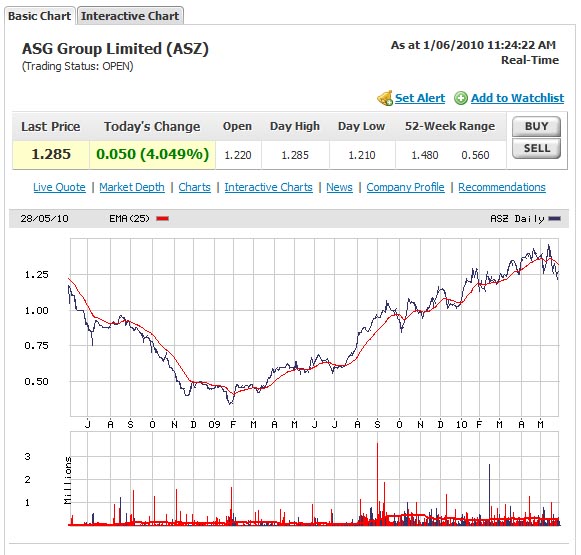Open the Live Quote link
The height and width of the screenshot is (555, 581).
(59, 187)
